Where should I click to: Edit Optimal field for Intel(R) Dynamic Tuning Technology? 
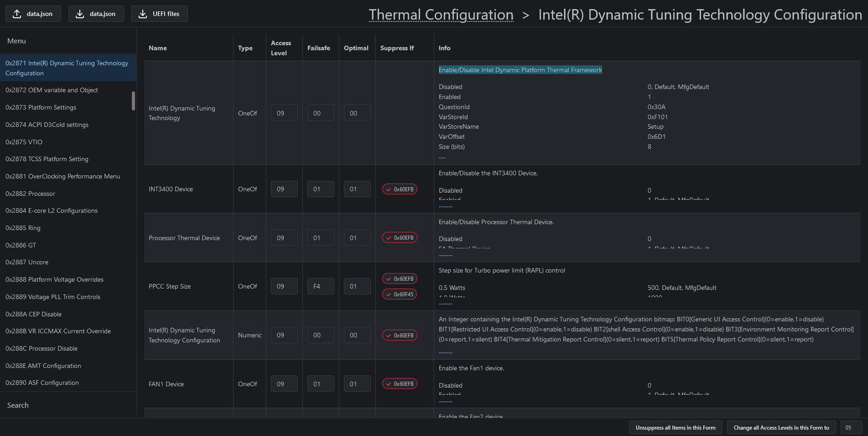pyautogui.click(x=357, y=113)
